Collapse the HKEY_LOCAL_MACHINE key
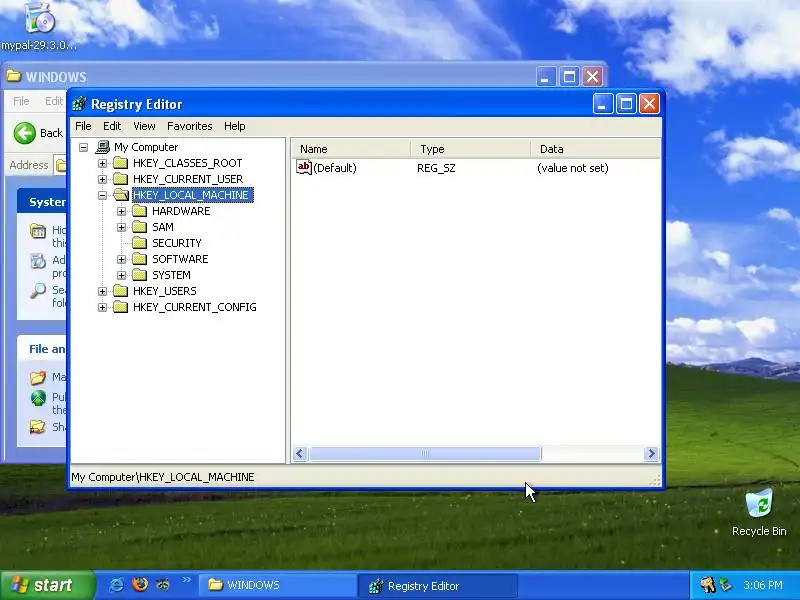The image size is (800, 600). pos(103,195)
